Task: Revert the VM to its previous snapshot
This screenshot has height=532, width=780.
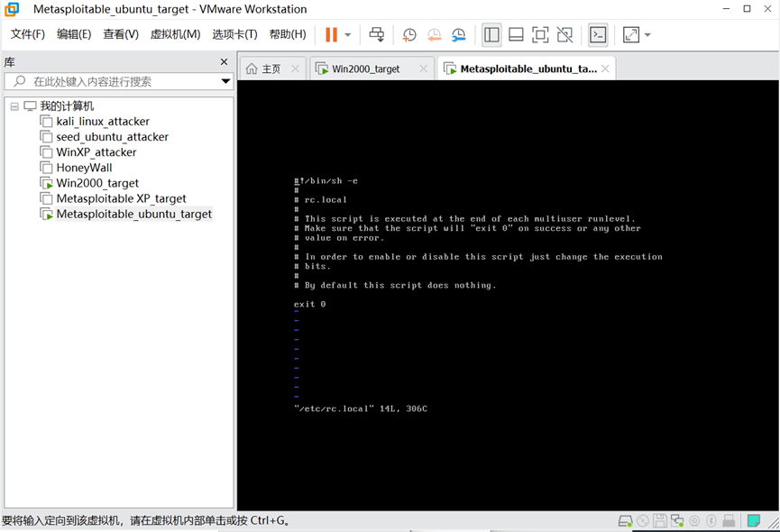Action: tap(435, 35)
